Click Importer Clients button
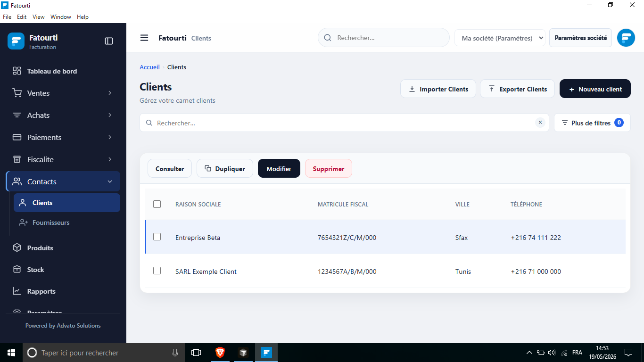This screenshot has width=644, height=362. (438, 89)
